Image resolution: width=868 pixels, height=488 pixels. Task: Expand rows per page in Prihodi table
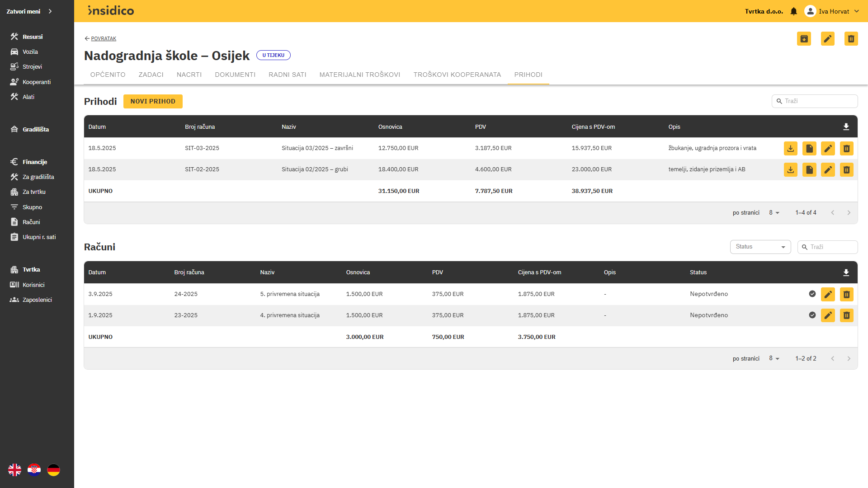coord(774,213)
